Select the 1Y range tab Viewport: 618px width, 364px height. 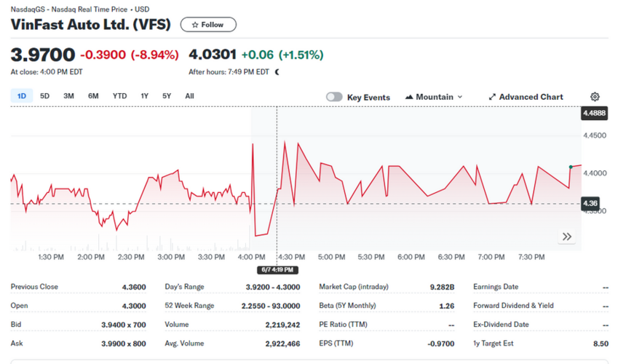pyautogui.click(x=145, y=96)
